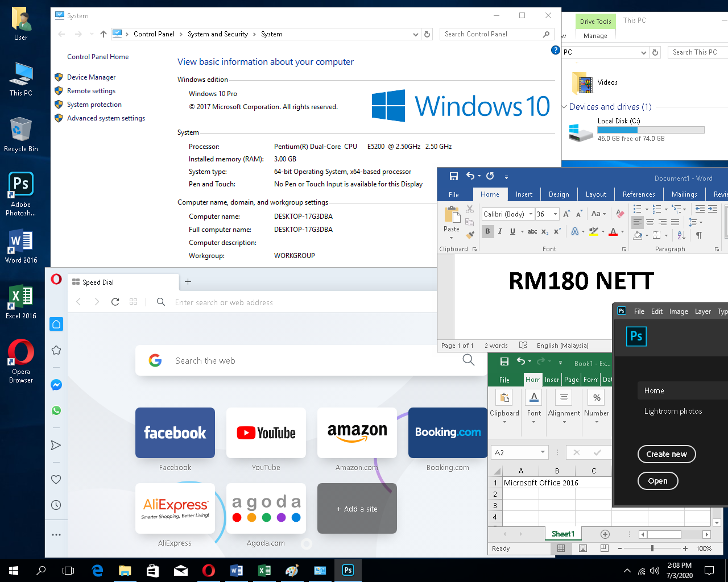Open the Facebook Speed Dial tile

(175, 433)
